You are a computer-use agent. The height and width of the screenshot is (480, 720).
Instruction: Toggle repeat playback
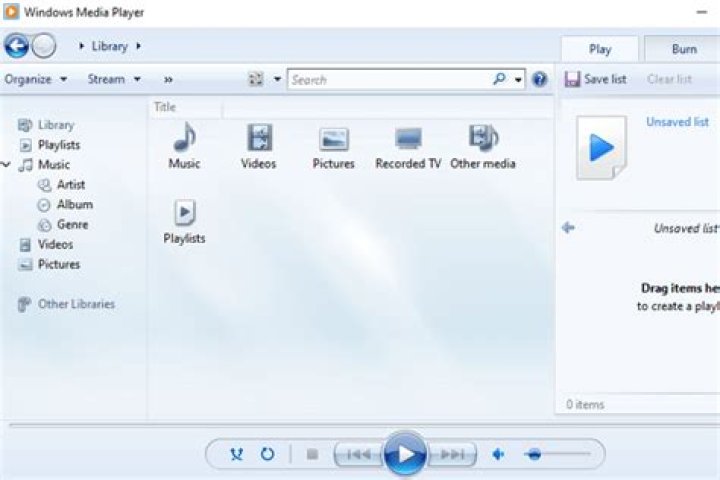pos(267,454)
